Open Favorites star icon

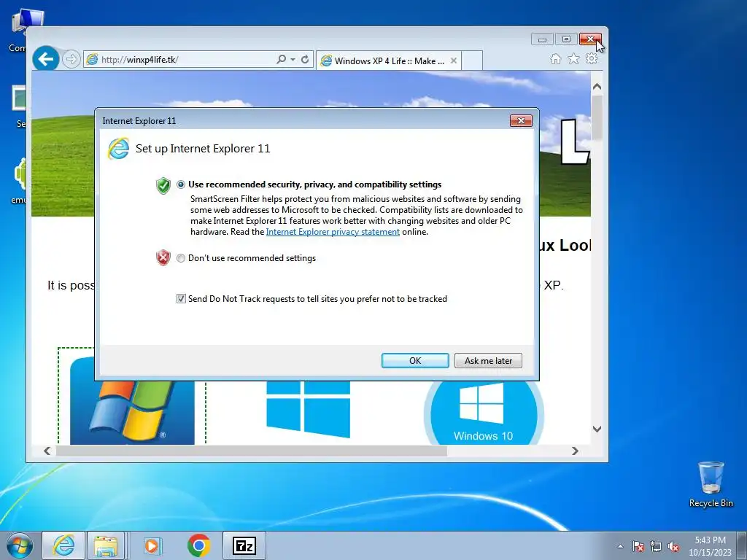coord(573,58)
